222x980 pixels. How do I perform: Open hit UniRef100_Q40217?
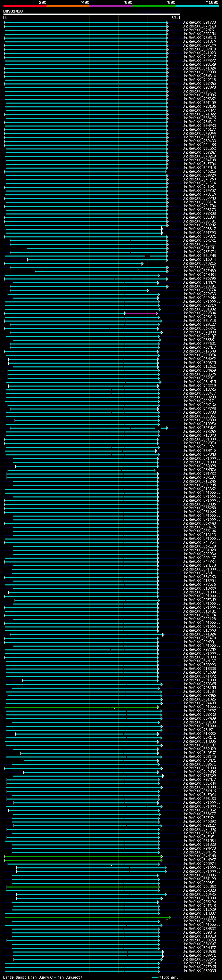click(199, 57)
